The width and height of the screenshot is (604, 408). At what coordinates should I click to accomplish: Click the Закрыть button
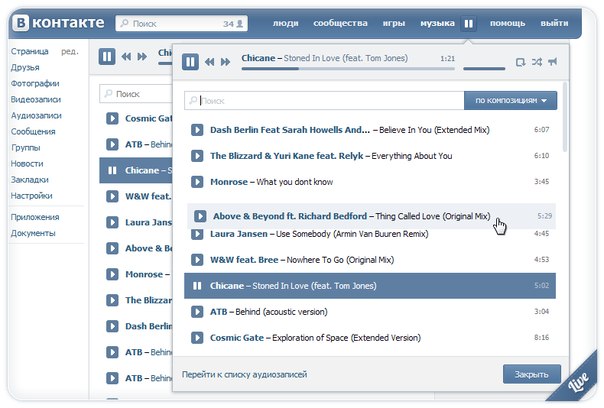[532, 374]
